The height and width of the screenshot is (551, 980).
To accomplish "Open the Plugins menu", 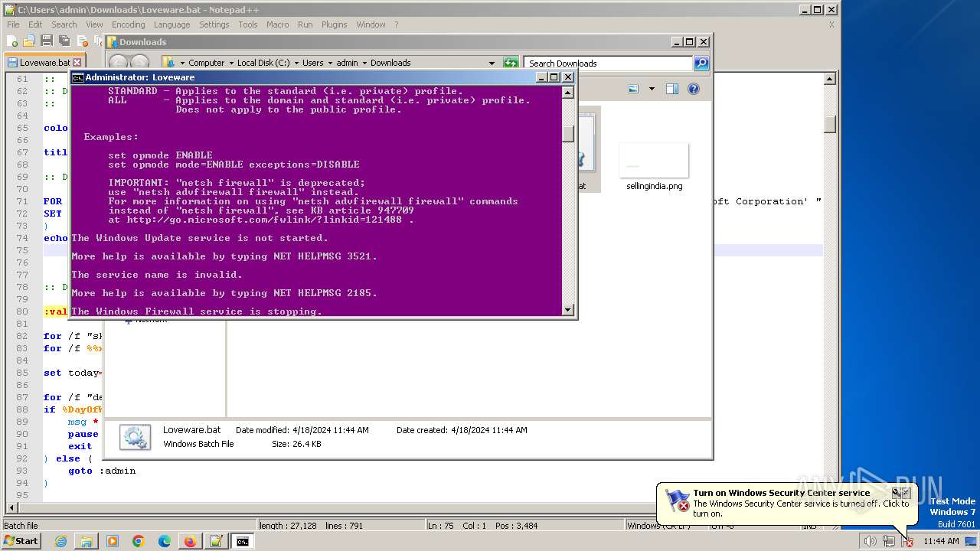I will [335, 24].
